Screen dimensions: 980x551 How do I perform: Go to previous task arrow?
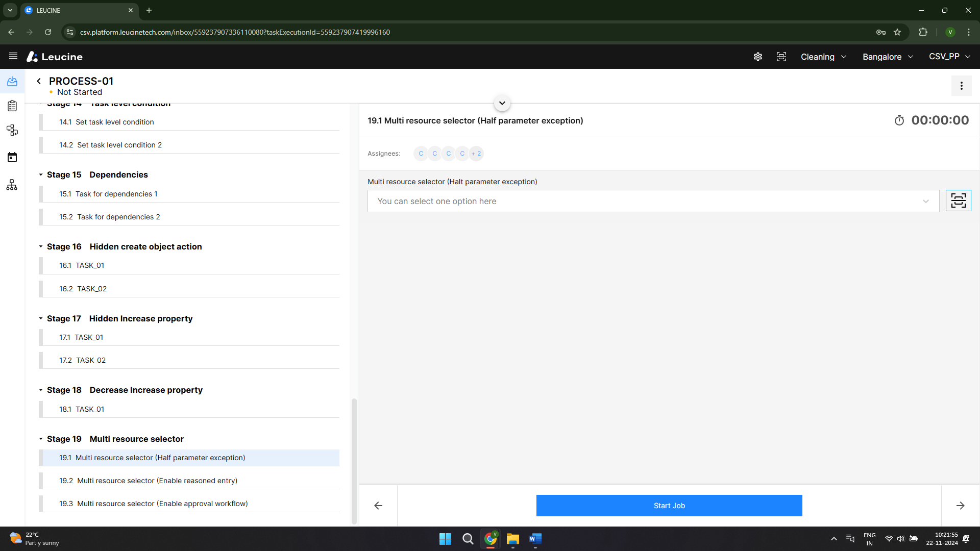click(x=378, y=506)
